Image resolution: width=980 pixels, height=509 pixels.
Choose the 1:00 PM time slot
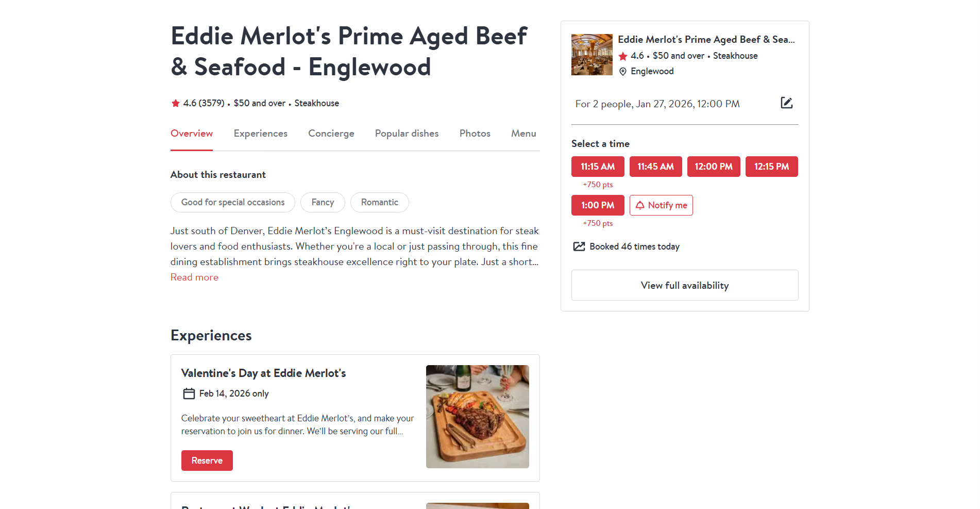(x=598, y=205)
